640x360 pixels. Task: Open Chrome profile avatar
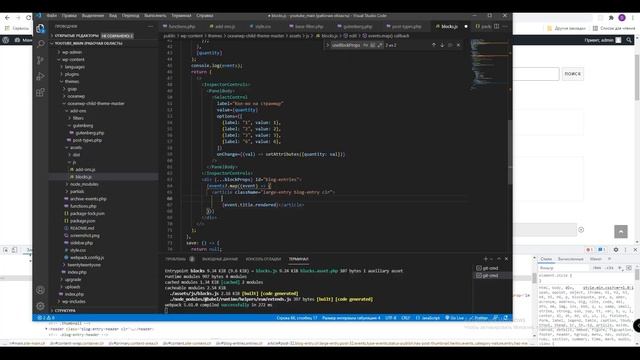click(x=622, y=18)
